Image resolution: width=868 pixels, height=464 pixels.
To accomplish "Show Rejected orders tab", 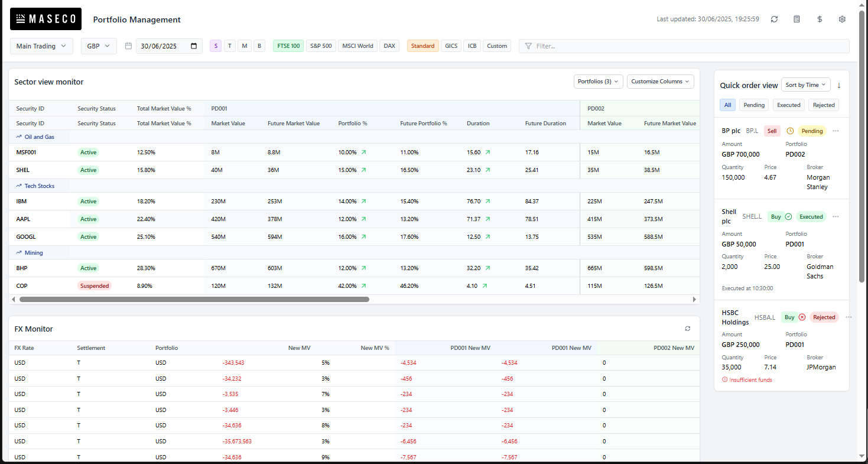I will click(824, 105).
